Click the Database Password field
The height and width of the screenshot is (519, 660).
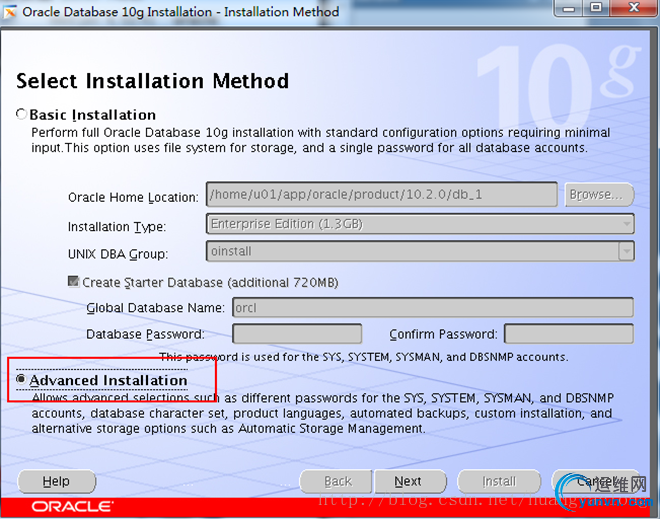(x=297, y=334)
